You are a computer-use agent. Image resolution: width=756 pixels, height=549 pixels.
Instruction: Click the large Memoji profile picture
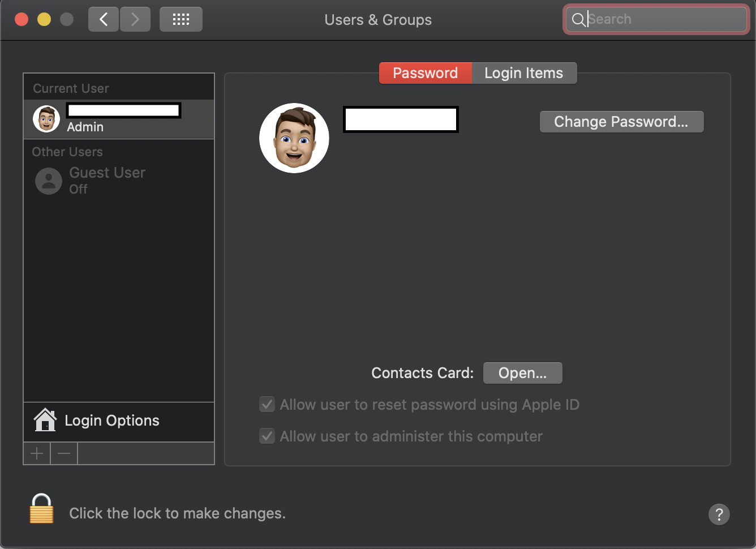294,138
